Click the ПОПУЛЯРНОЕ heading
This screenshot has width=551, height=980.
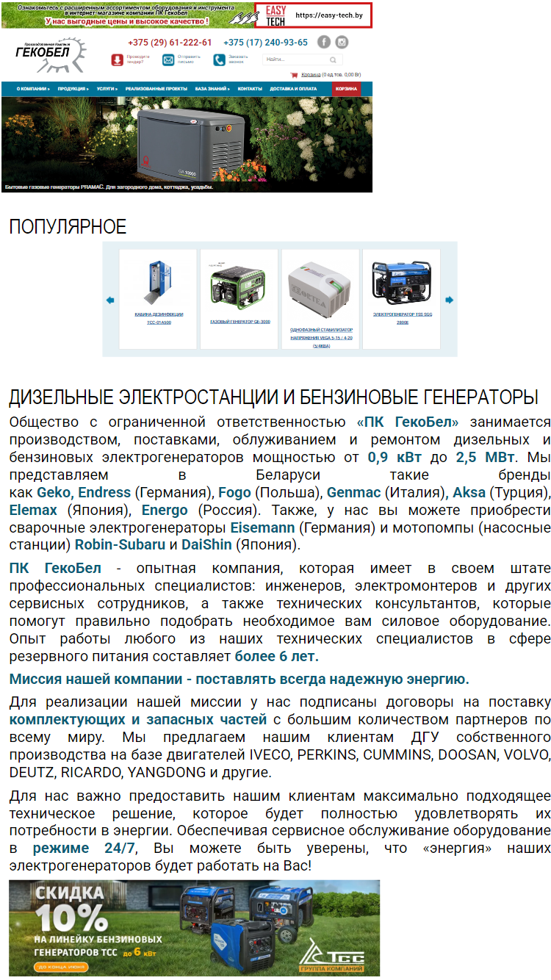coord(68,226)
